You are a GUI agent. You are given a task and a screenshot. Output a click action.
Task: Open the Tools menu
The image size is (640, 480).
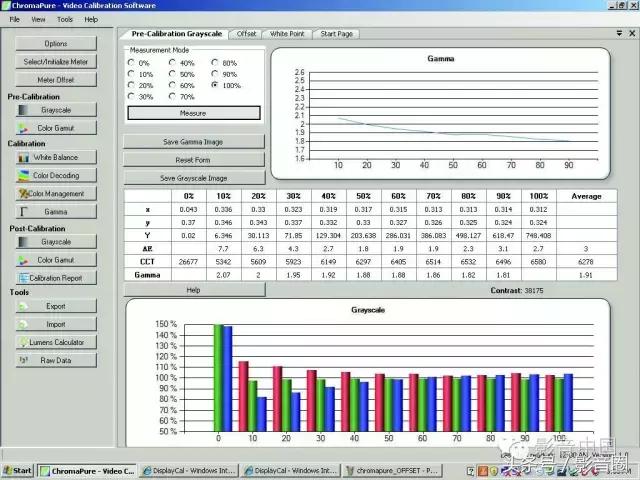click(64, 19)
